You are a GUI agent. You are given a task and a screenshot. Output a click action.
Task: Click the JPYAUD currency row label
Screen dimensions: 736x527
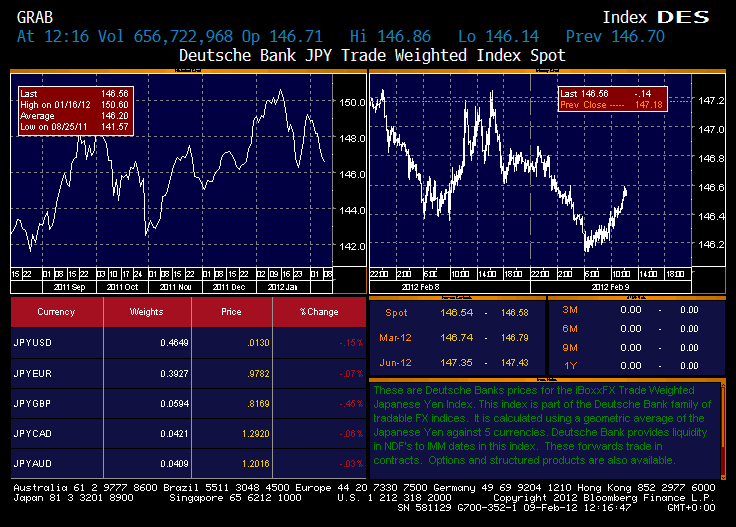point(32,464)
